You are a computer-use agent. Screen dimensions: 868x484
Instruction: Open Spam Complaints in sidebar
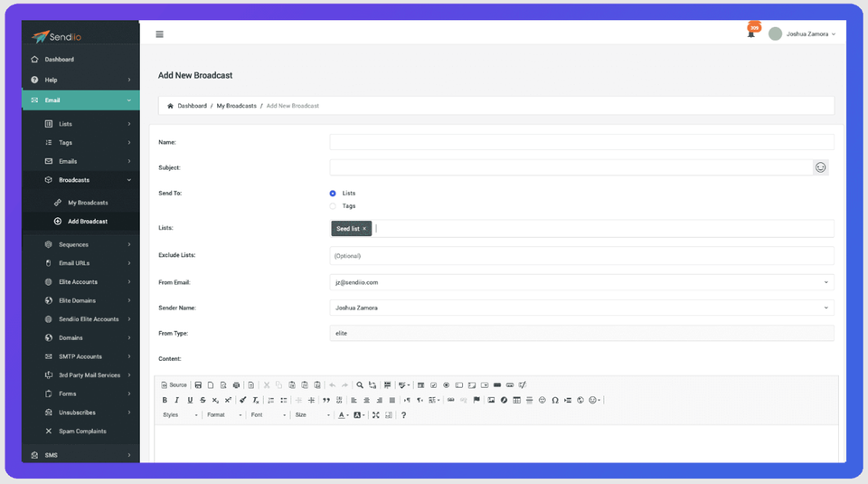click(80, 432)
